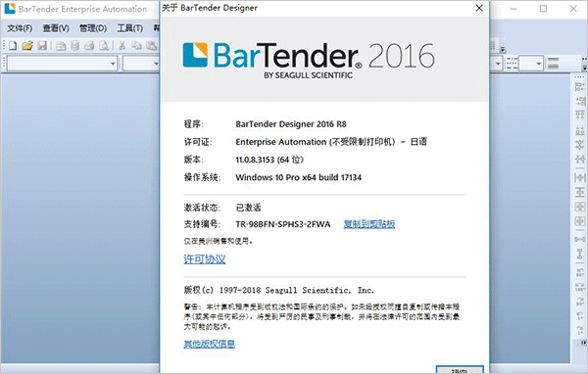Expand the top toolbar overflow arrow

pos(503,49)
